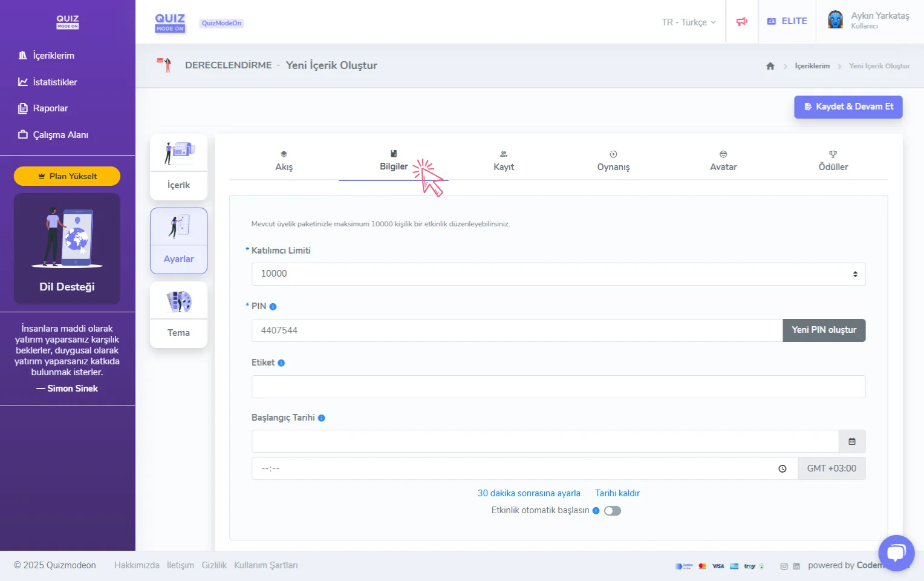Open the chat support bubble
The image size is (924, 581).
point(896,553)
